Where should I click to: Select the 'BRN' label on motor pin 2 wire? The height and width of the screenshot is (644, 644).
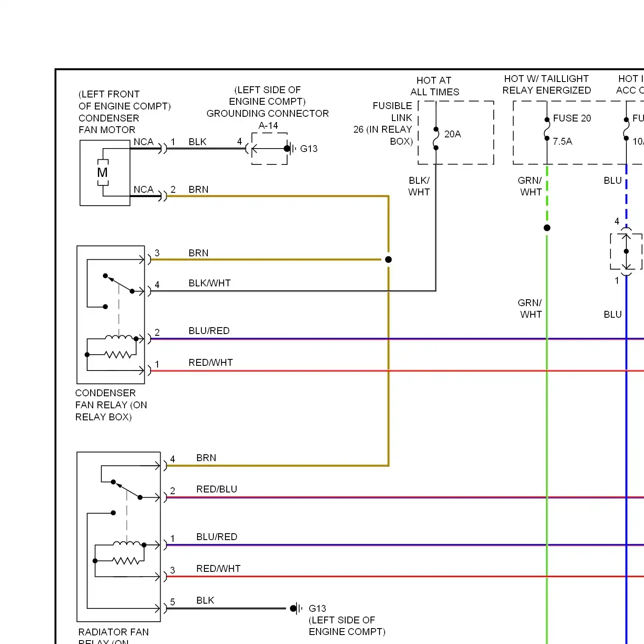pos(198,189)
